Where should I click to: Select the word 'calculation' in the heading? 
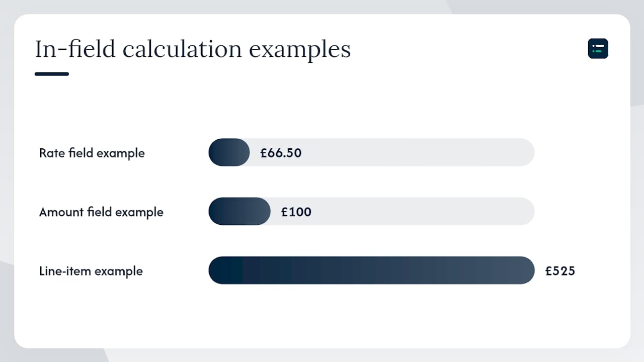coord(182,49)
